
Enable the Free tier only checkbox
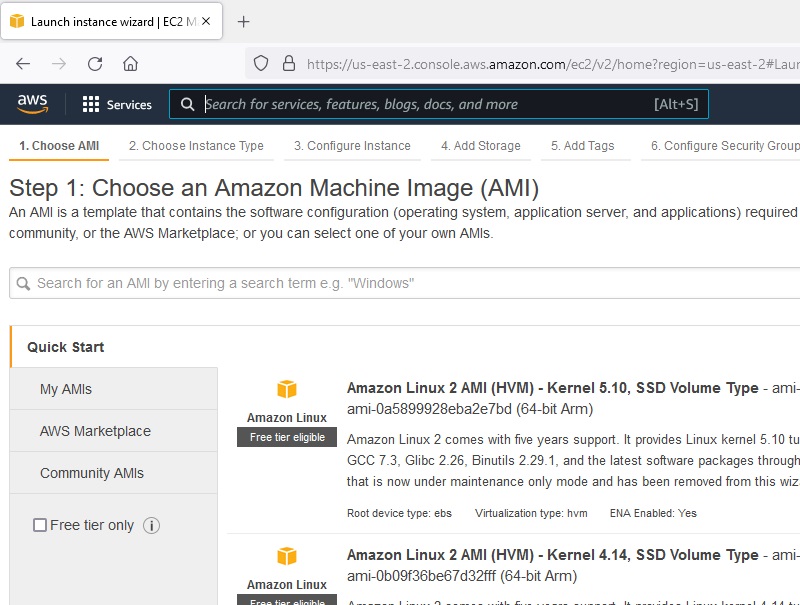click(x=40, y=525)
